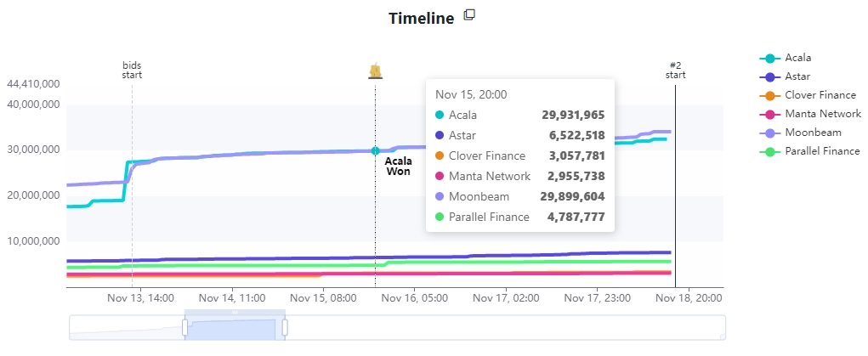
Task: Click the lavender Moonbeam legend marker
Action: [770, 133]
